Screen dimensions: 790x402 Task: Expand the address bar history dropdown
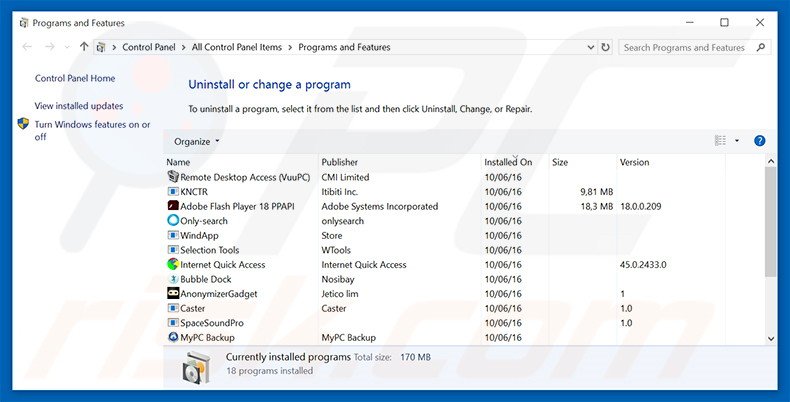[591, 47]
